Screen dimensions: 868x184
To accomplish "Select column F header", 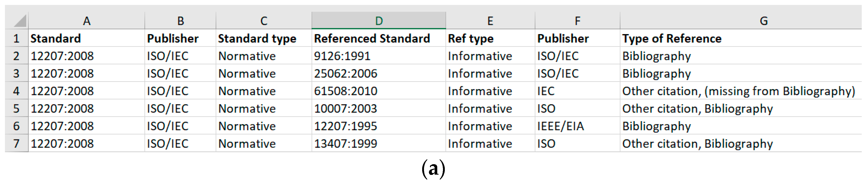I will (577, 21).
